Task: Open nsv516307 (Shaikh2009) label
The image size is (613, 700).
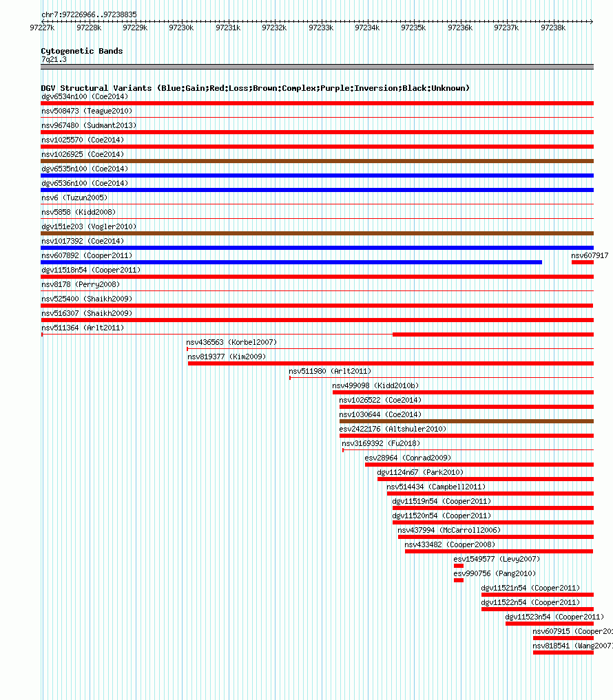Action: pos(87,313)
